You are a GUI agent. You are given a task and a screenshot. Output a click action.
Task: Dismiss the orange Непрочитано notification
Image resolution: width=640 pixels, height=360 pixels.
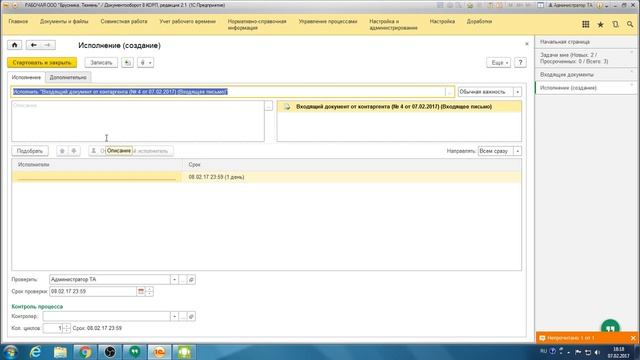pos(633,338)
